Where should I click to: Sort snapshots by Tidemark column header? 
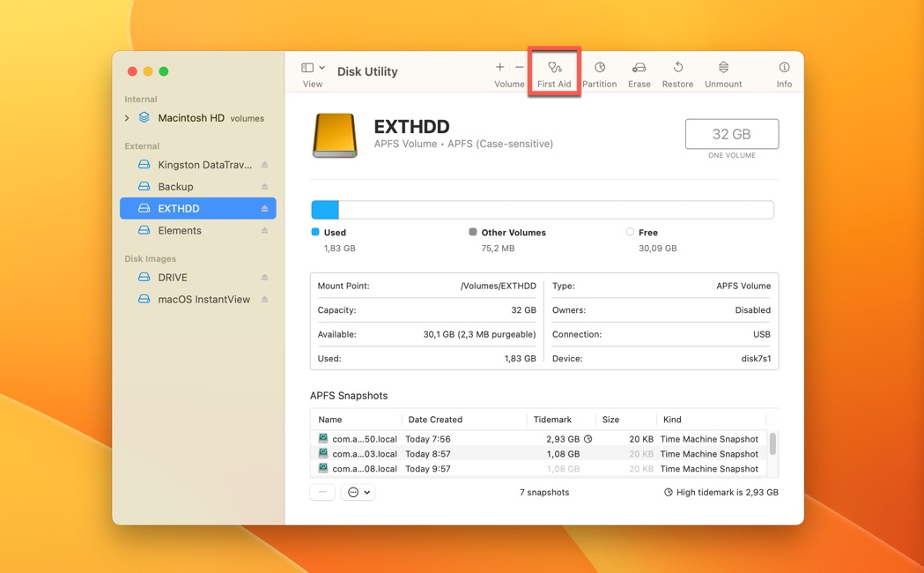[x=552, y=420]
